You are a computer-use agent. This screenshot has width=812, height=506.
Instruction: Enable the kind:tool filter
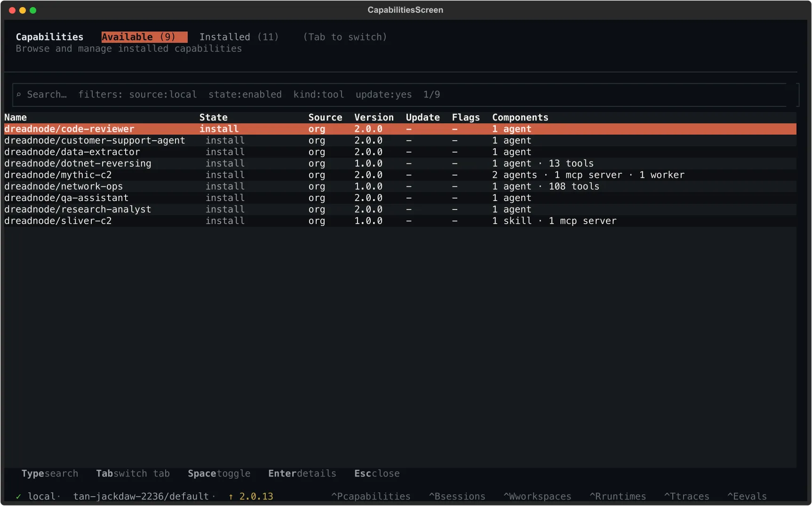click(x=318, y=95)
